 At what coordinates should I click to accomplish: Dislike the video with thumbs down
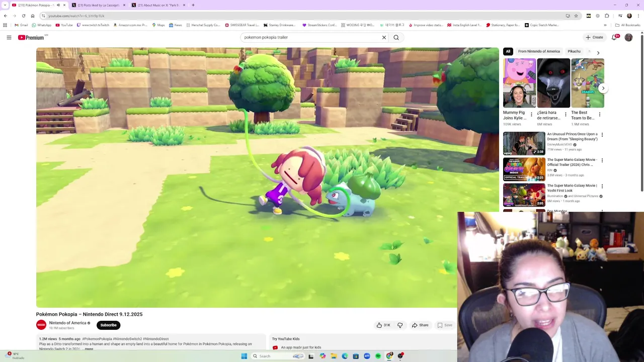point(400,325)
